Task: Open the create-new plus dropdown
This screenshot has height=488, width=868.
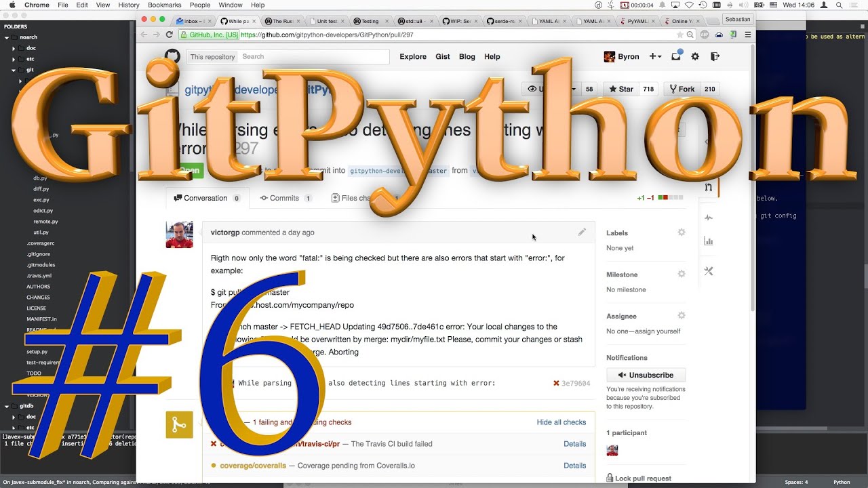Action: click(655, 56)
